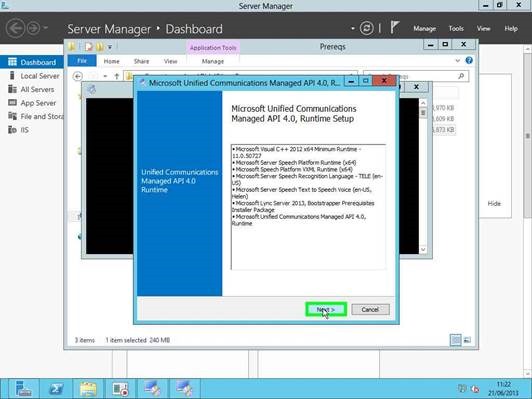Minimize the Prereqs explorer window

pos(431,44)
